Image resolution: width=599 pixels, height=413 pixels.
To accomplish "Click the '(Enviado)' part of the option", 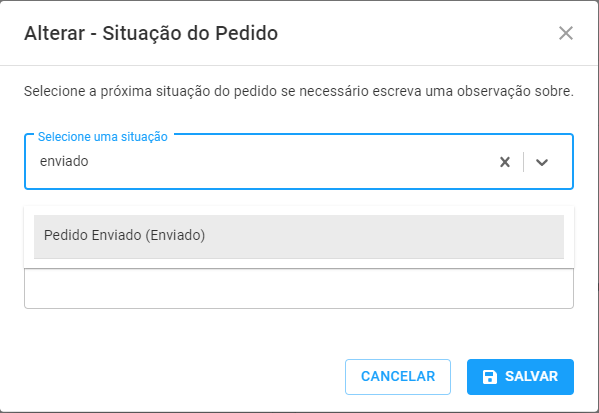I will [x=175, y=235].
